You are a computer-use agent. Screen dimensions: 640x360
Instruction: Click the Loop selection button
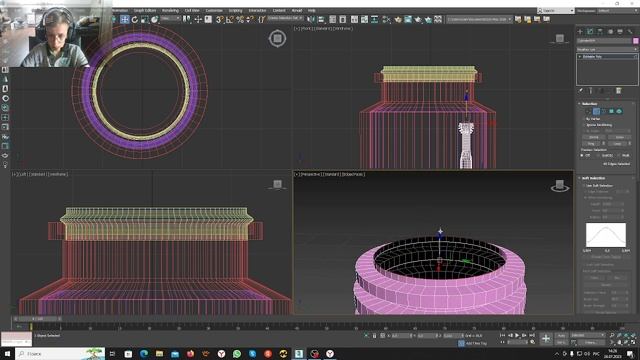617,144
